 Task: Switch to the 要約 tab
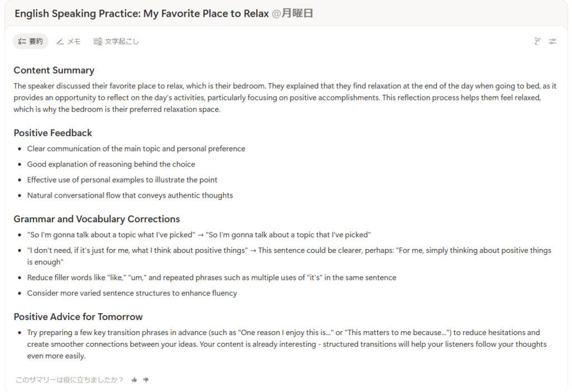(31, 41)
